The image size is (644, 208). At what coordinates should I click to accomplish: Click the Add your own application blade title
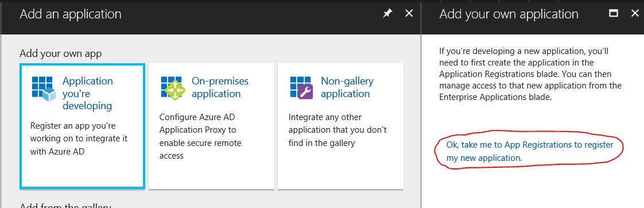[509, 14]
